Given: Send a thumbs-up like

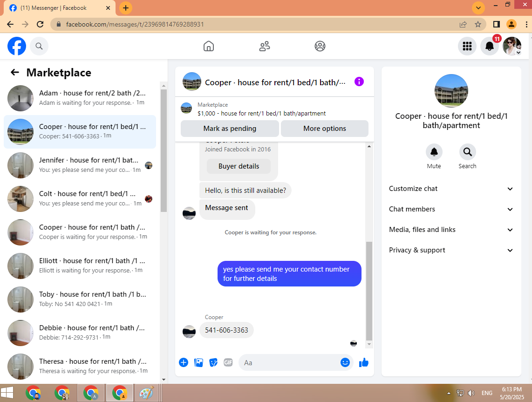Looking at the screenshot, I should (x=364, y=363).
